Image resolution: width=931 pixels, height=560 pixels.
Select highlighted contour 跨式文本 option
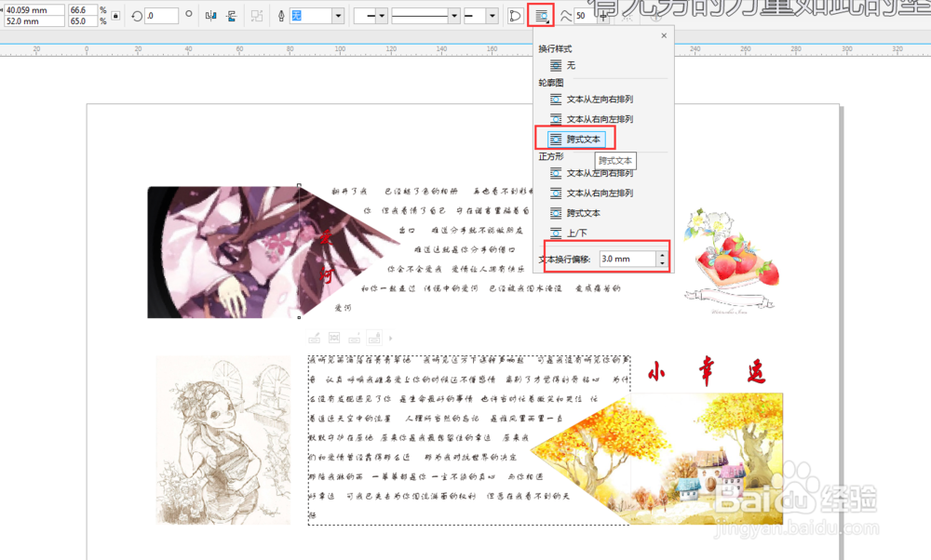tap(576, 139)
